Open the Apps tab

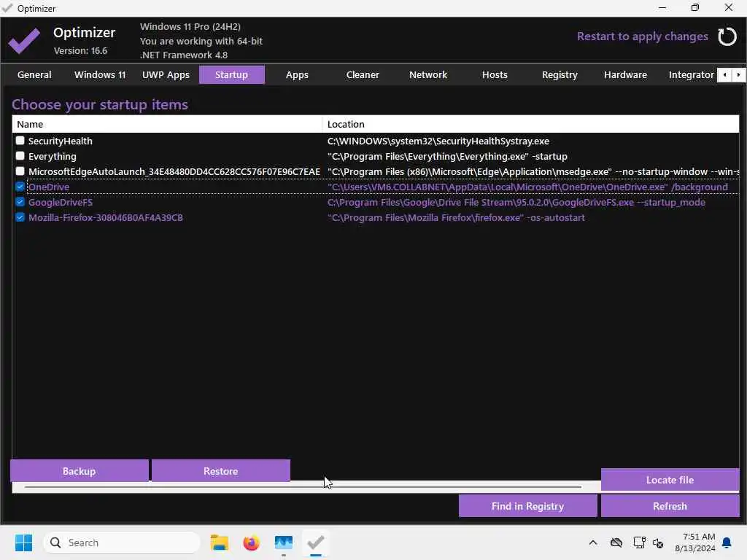[297, 75]
